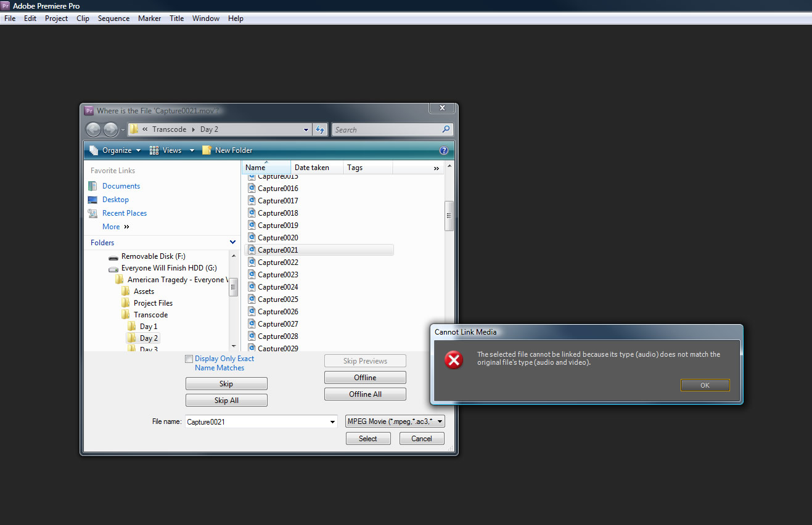This screenshot has width=812, height=525.
Task: Select the Capture0024 file icon
Action: (252, 287)
